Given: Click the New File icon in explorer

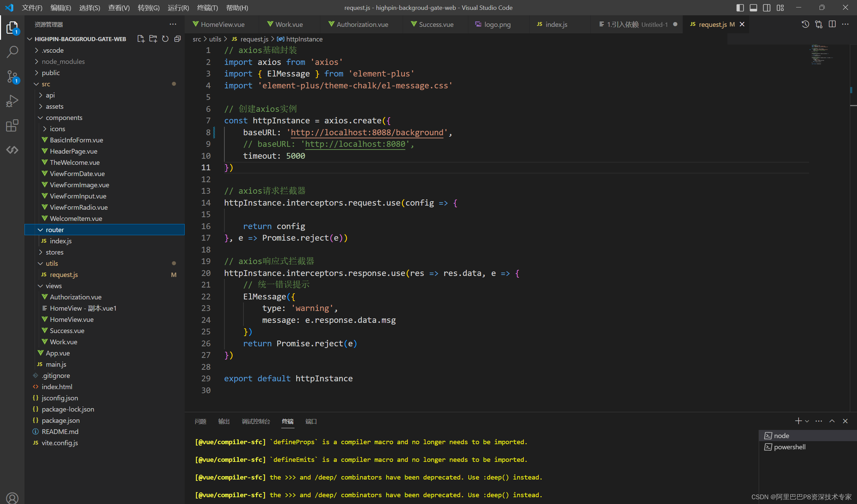Looking at the screenshot, I should (x=140, y=39).
